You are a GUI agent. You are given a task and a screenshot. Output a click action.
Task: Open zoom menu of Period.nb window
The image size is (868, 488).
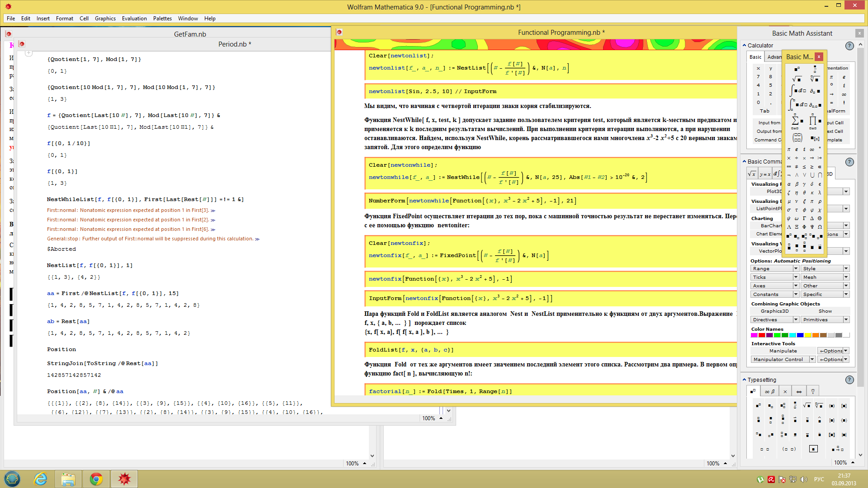coord(433,418)
